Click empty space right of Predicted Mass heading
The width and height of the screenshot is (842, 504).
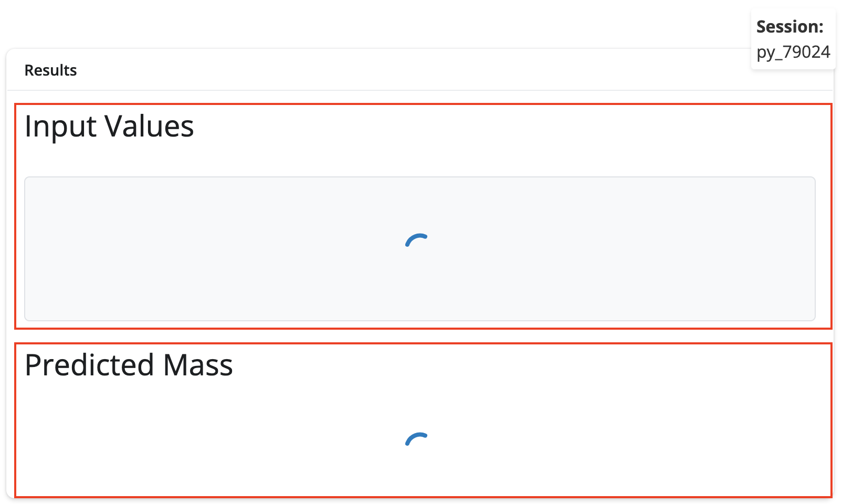525,365
